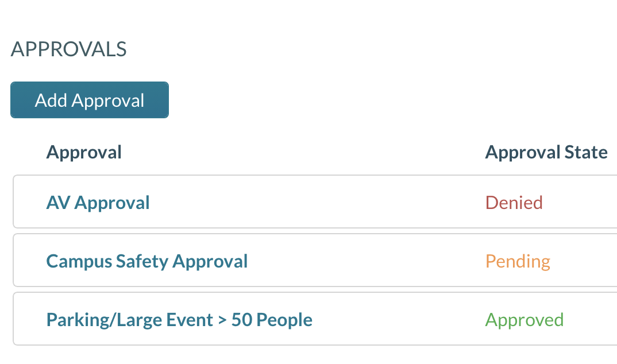Click the middle approval name in the table
This screenshot has width=617, height=364.
point(146,261)
